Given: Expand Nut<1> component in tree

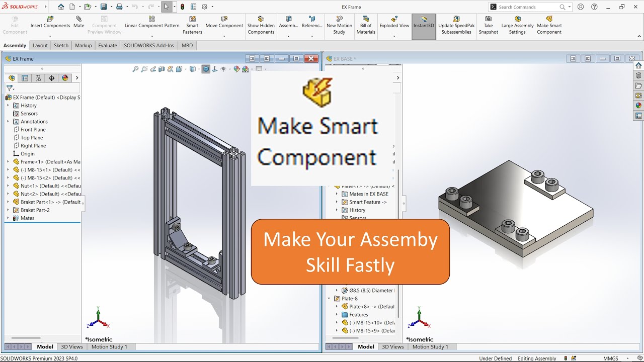Looking at the screenshot, I should pyautogui.click(x=8, y=186).
